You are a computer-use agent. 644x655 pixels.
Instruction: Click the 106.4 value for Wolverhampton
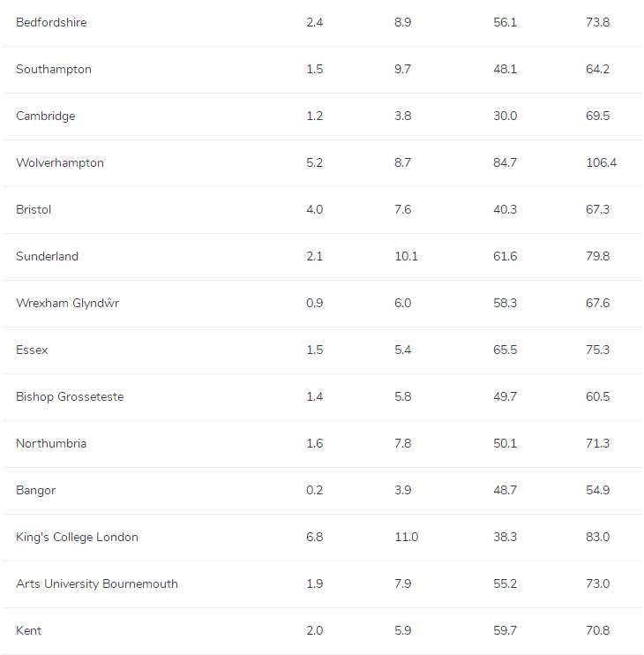[601, 162]
